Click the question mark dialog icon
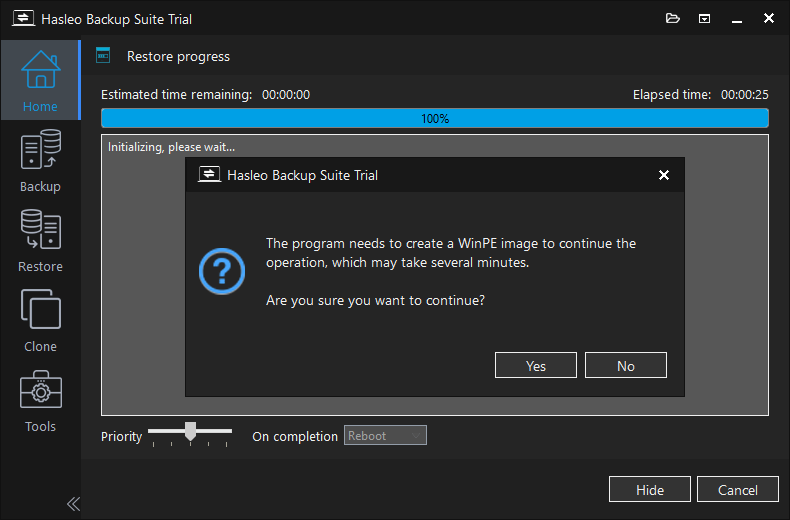Viewport: 790px width, 520px height. [222, 272]
